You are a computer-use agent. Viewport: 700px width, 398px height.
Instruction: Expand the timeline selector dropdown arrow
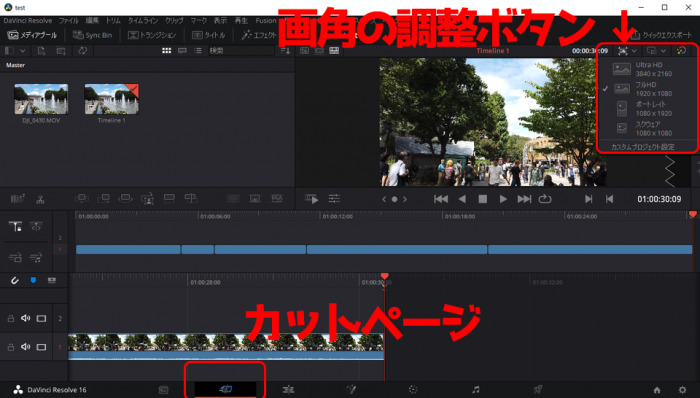(x=663, y=51)
